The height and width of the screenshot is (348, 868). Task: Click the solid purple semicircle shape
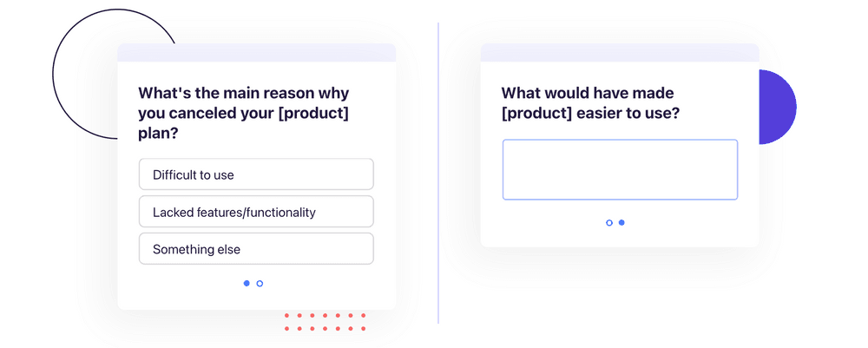777,107
